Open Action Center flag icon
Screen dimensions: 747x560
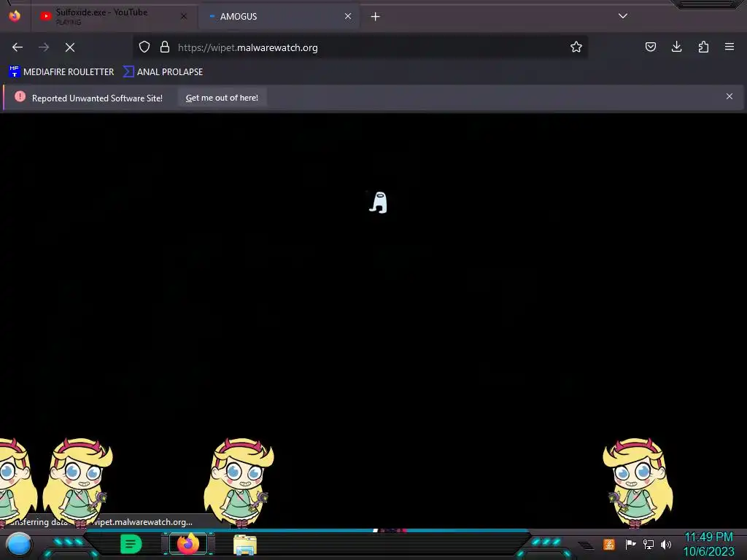tap(630, 544)
